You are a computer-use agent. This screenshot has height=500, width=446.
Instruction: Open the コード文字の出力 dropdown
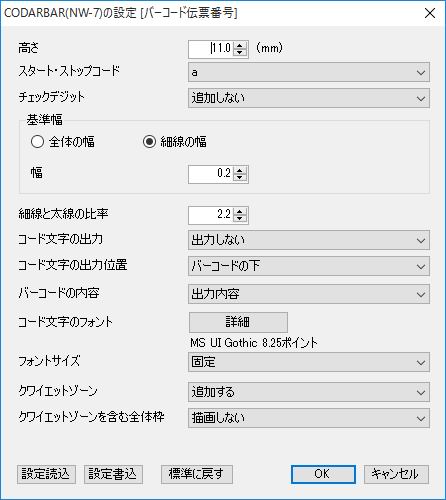click(309, 240)
